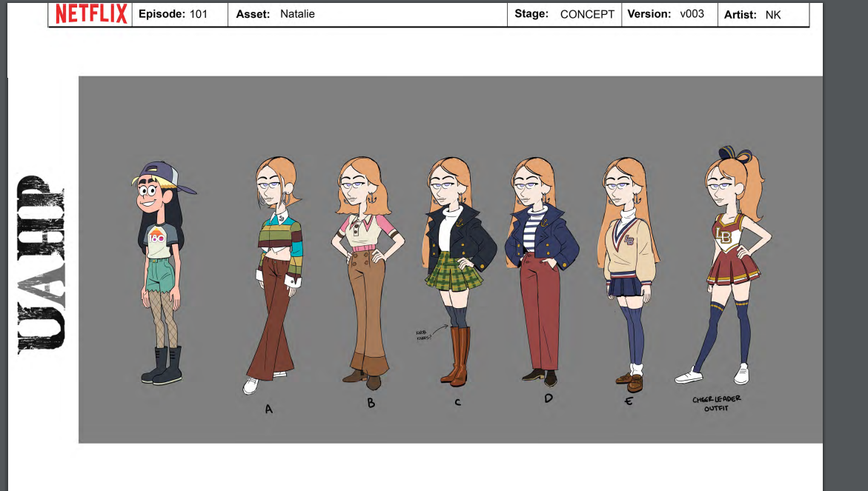The image size is (868, 491).
Task: Select the 'Episode: 101' header field
Action: 180,14
